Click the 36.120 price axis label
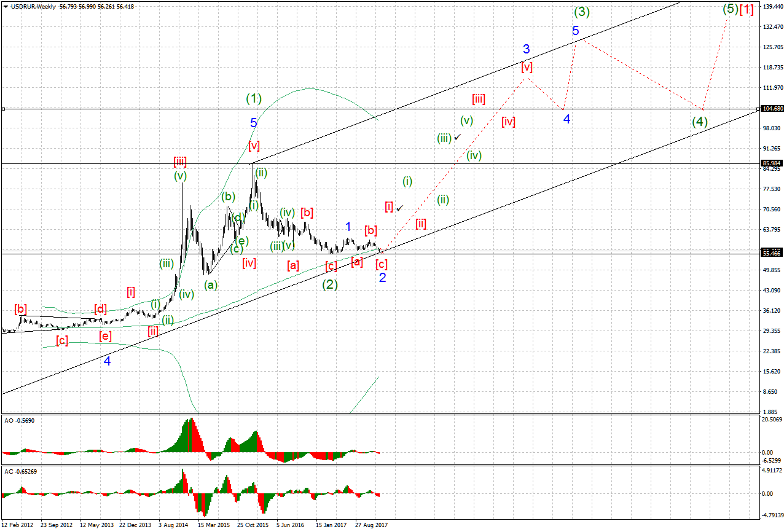Screen dimensions: 784x532 772,310
